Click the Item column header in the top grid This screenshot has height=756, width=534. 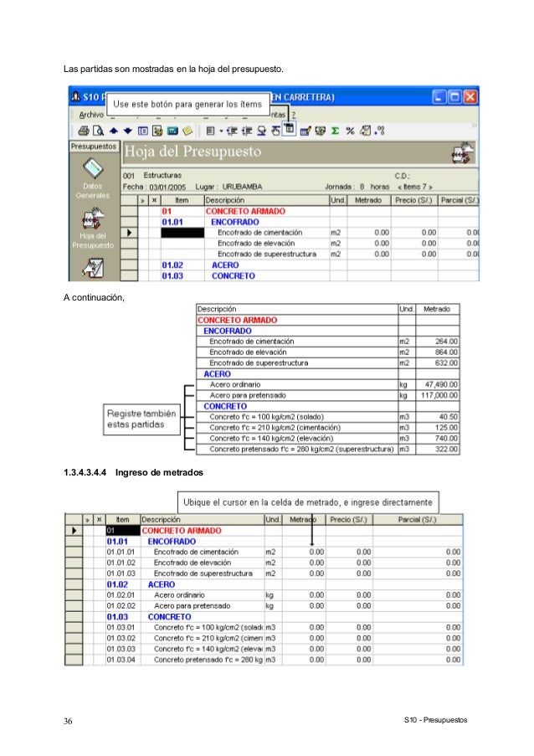[182, 200]
